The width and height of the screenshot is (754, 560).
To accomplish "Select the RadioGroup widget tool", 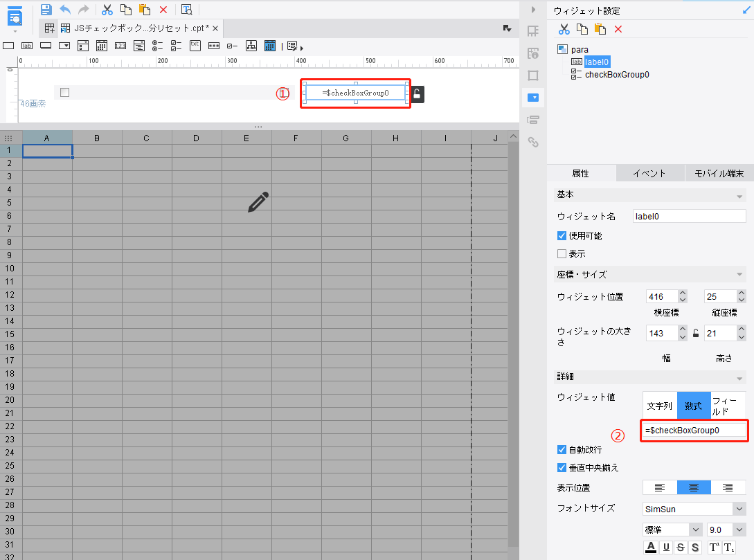I will (x=158, y=46).
